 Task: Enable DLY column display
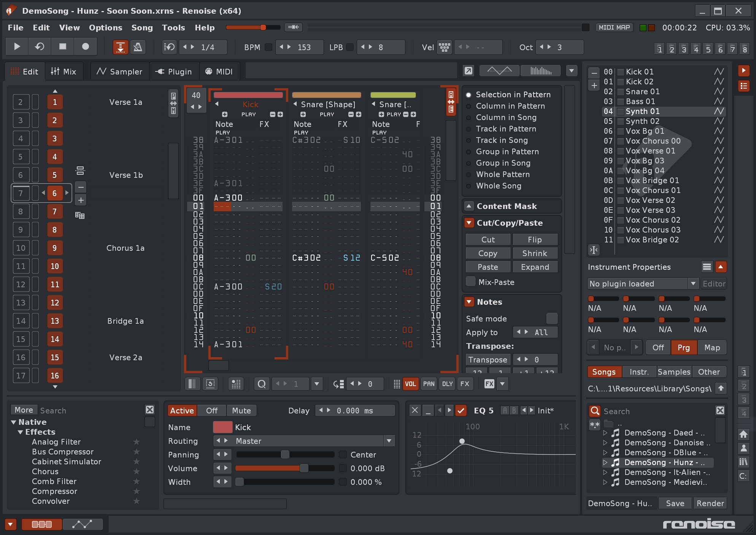click(447, 384)
